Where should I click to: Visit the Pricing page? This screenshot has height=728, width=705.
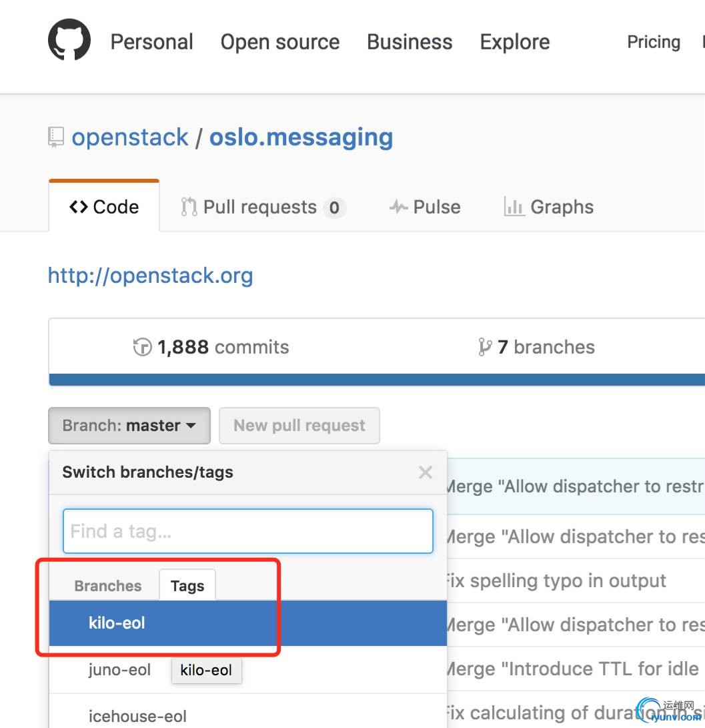[x=654, y=42]
